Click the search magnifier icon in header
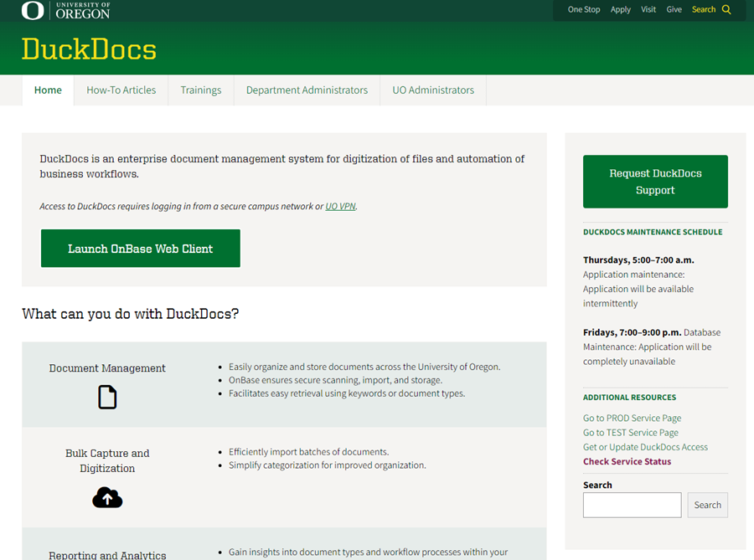The image size is (754, 560). (x=726, y=9)
